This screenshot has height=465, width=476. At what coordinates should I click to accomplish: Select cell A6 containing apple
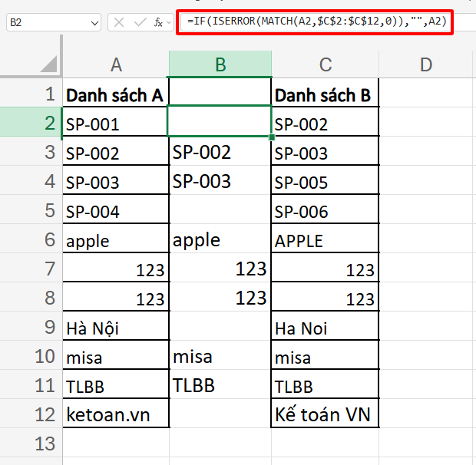point(116,239)
